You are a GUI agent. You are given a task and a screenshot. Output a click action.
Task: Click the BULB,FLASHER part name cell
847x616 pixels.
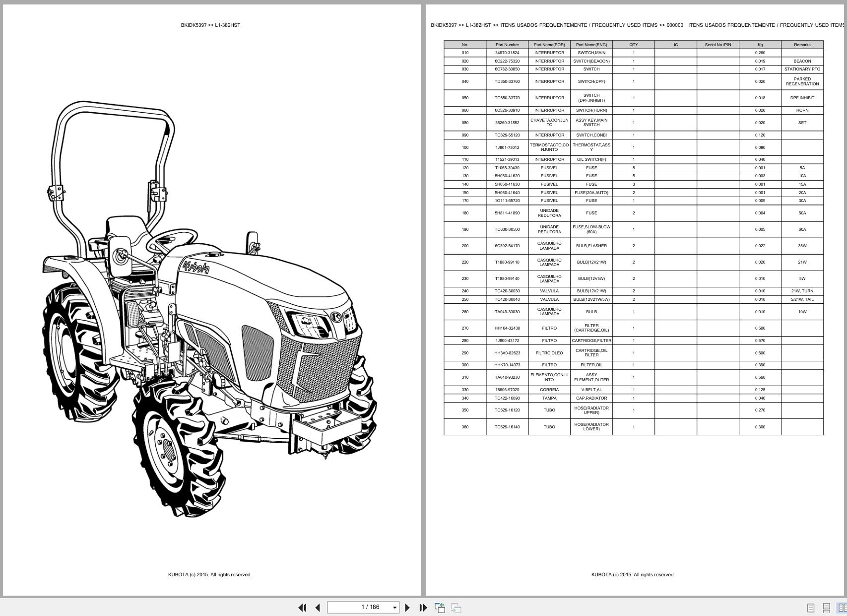tap(591, 246)
